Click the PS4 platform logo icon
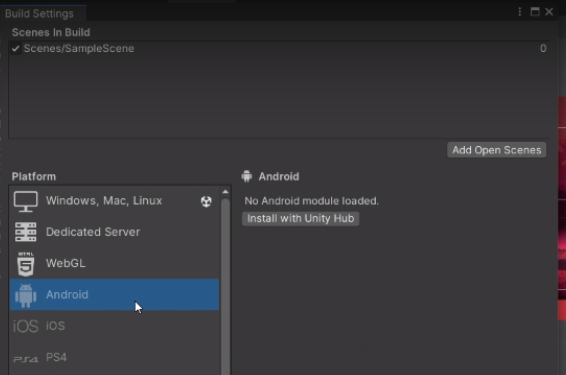The width and height of the screenshot is (566, 375). pyautogui.click(x=25, y=359)
